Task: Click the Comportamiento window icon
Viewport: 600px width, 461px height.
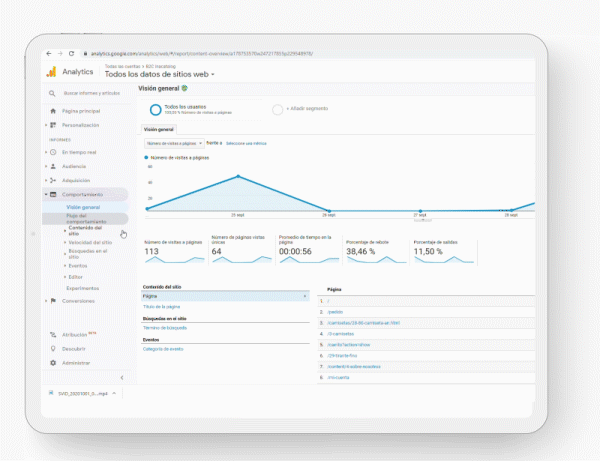Action: point(53,194)
